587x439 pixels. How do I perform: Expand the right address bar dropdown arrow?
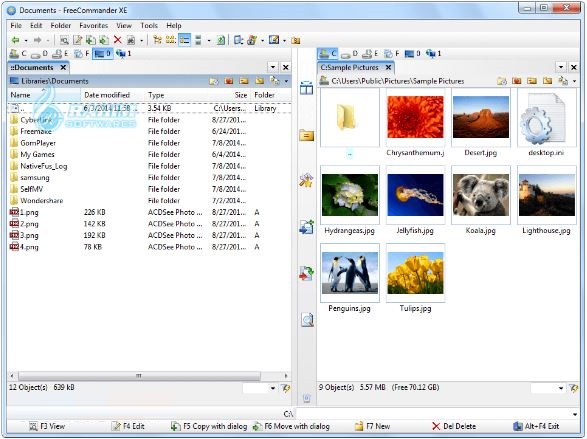[x=574, y=81]
